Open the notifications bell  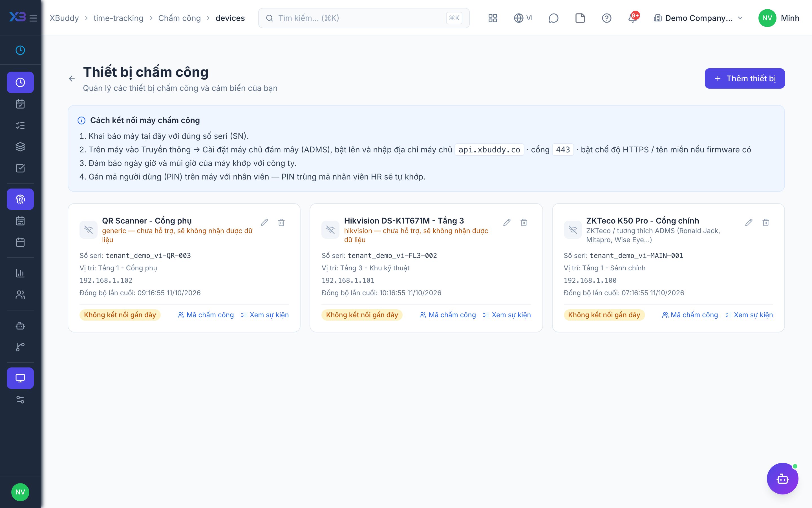[x=633, y=18]
